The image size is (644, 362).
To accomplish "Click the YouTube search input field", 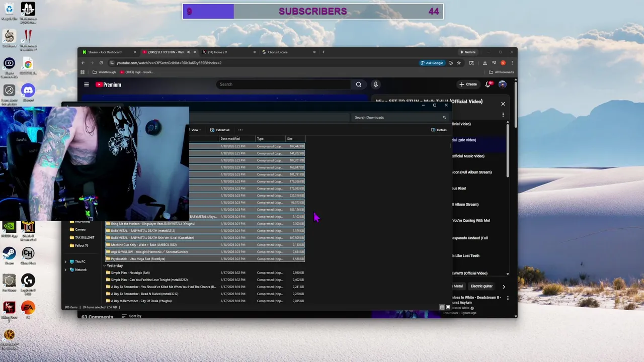I will [283, 84].
